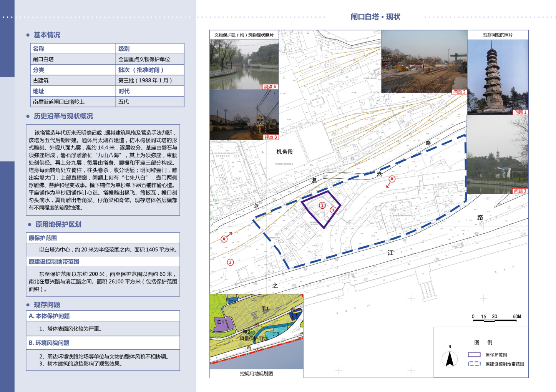Click the red 问题 2 photo tag
The height and width of the screenshot is (392, 556).
pos(459,92)
